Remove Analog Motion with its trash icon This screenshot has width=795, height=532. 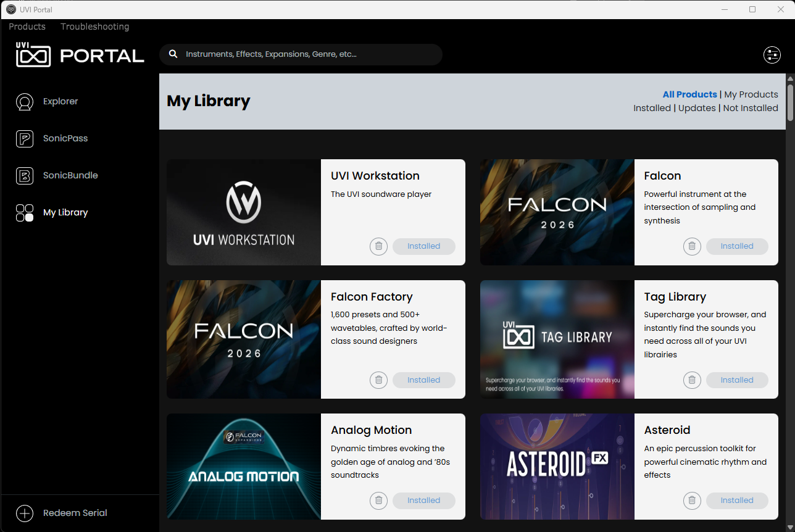(x=378, y=501)
